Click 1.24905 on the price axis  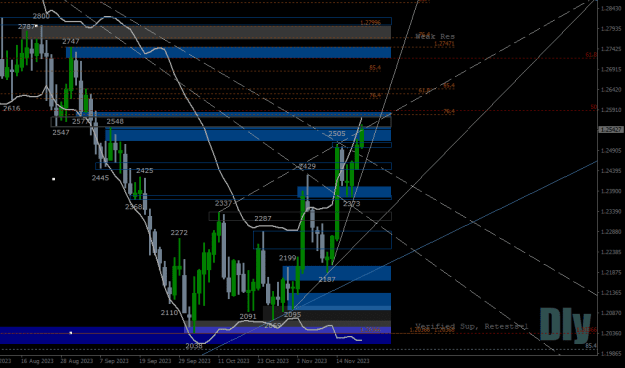point(612,150)
